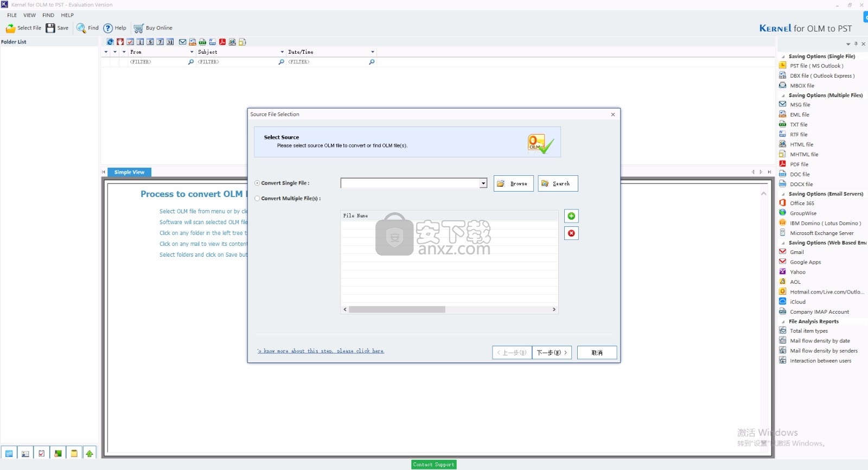Open the calendar view icon in bottom bar
This screenshot has width=868, height=470.
coord(9,453)
